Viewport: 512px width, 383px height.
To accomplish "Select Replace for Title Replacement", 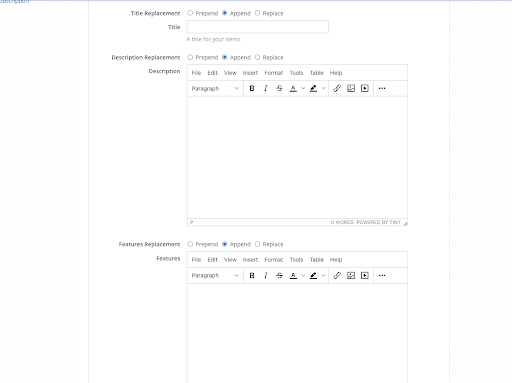I will pyautogui.click(x=257, y=13).
